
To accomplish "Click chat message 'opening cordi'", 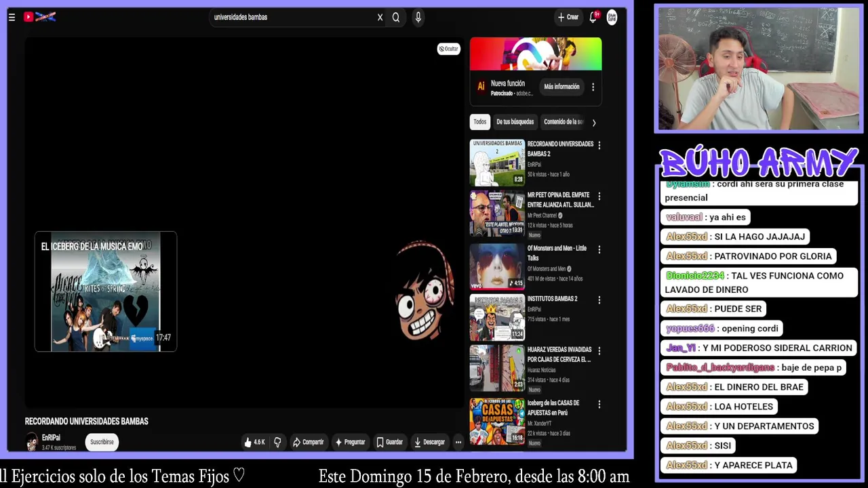I will point(722,329).
